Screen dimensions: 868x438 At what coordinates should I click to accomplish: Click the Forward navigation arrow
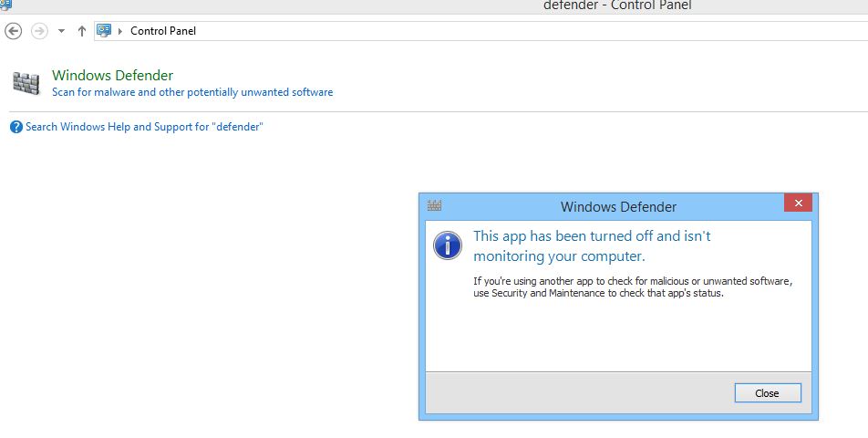39,31
